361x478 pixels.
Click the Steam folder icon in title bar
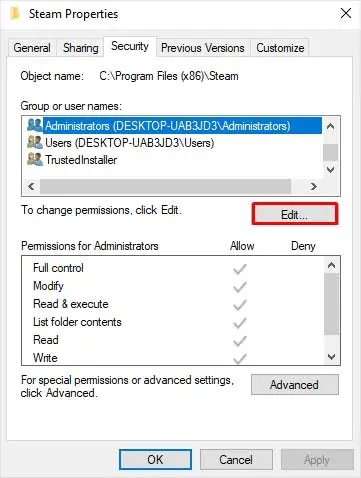[15, 14]
